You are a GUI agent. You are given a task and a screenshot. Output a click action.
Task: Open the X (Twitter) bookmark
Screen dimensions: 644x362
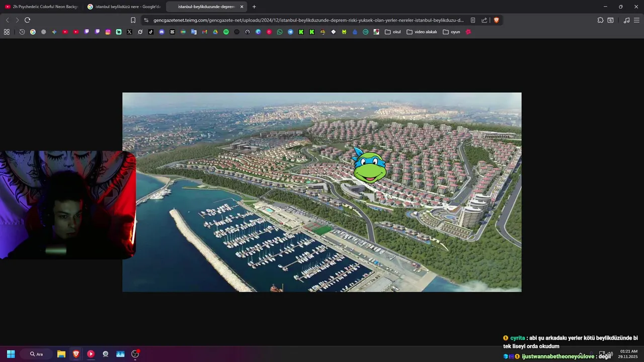(x=129, y=32)
